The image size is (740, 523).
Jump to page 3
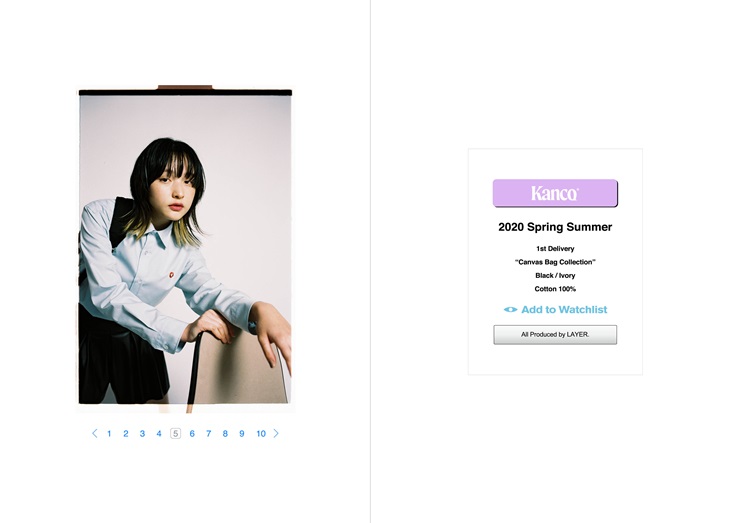tap(142, 433)
